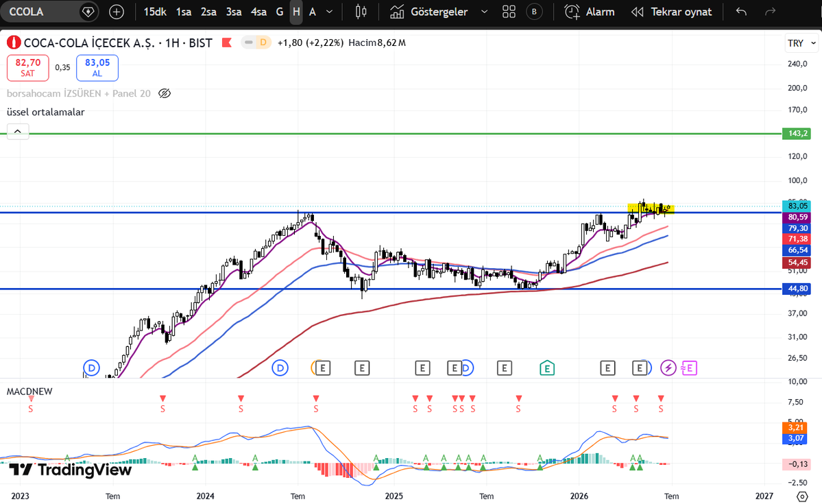Click the red Coca-Cola logo icon

tap(14, 43)
